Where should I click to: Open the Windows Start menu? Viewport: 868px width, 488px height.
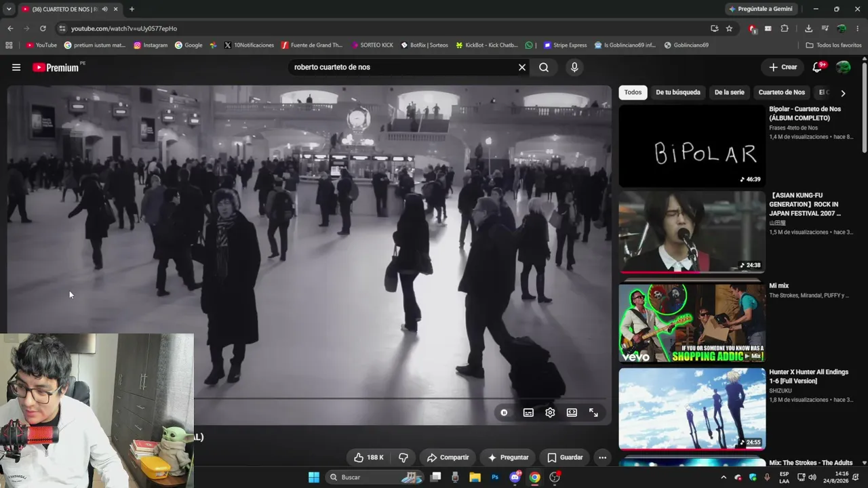[314, 477]
